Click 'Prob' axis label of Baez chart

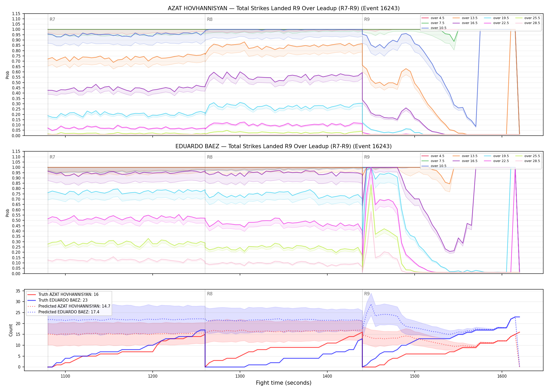point(8,213)
